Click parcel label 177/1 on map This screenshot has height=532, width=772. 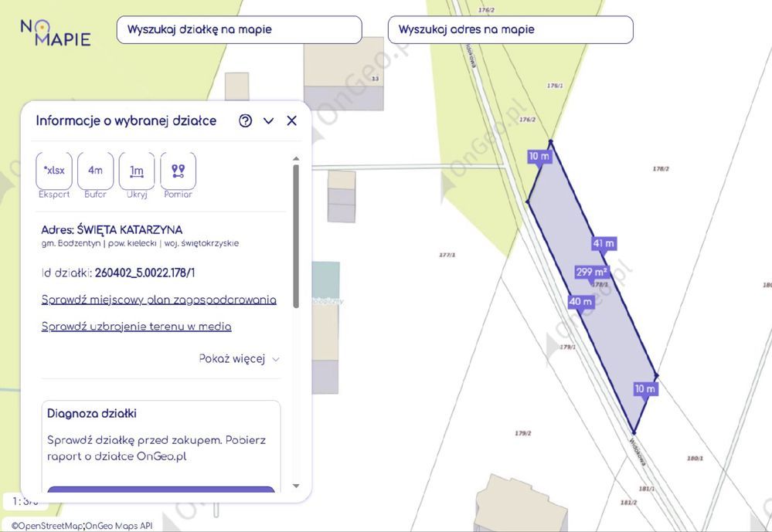click(x=447, y=255)
